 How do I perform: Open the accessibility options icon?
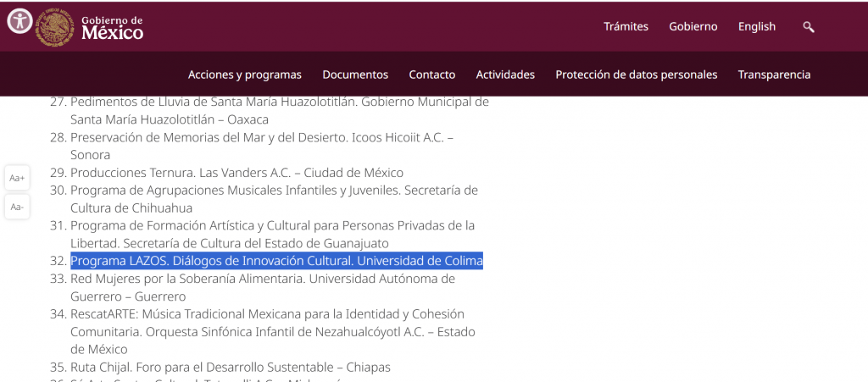coord(19,21)
